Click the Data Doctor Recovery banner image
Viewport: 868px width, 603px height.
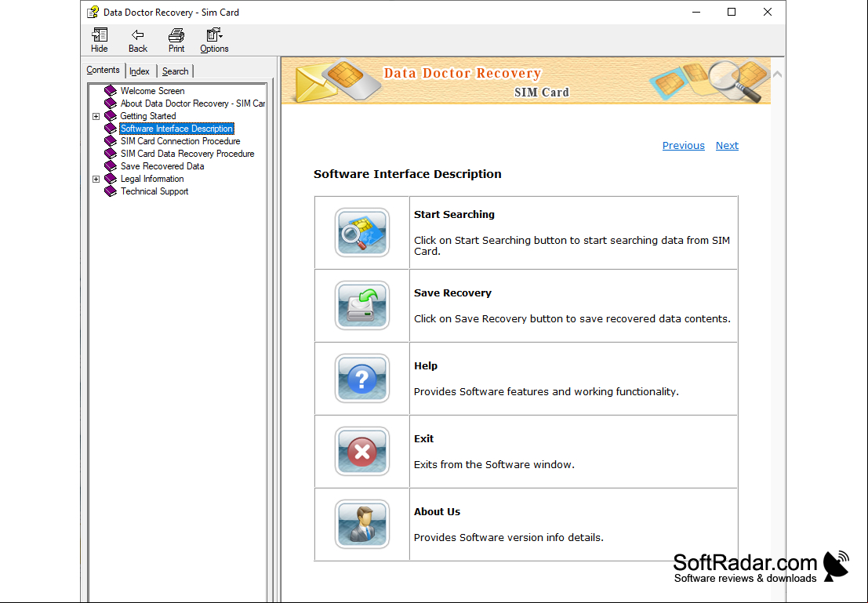(x=526, y=81)
